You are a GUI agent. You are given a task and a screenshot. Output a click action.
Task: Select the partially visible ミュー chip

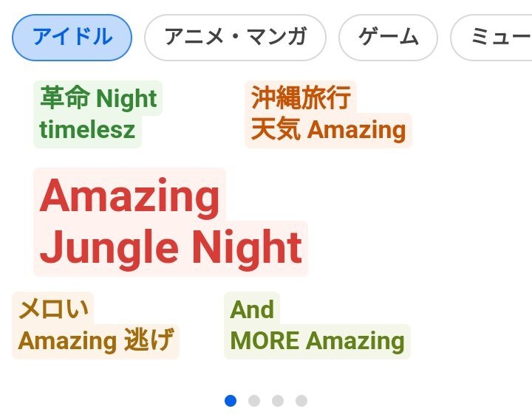point(491,37)
